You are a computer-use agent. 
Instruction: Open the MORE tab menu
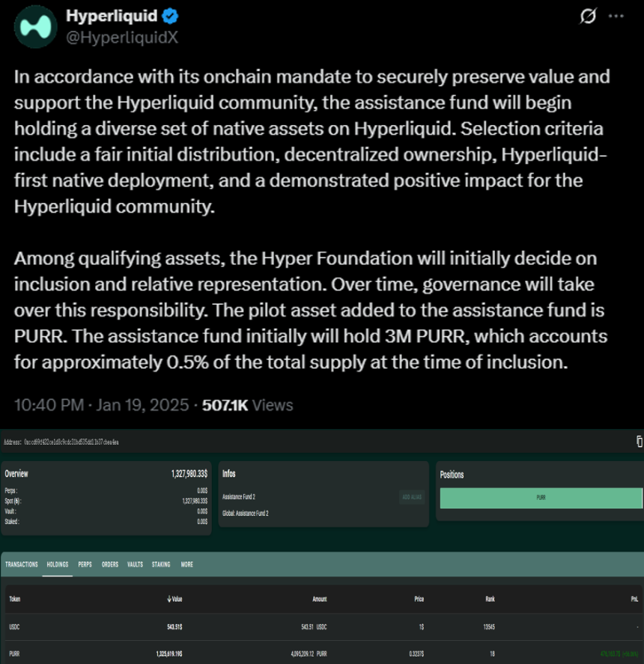pyautogui.click(x=186, y=564)
